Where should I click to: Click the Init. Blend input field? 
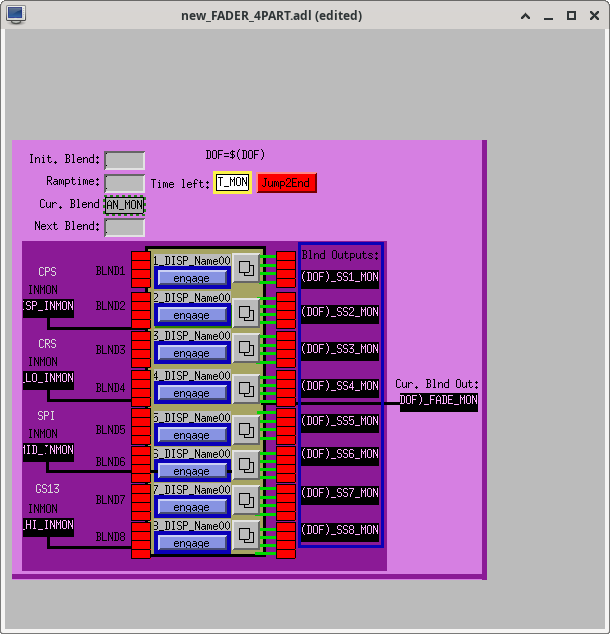[125, 161]
